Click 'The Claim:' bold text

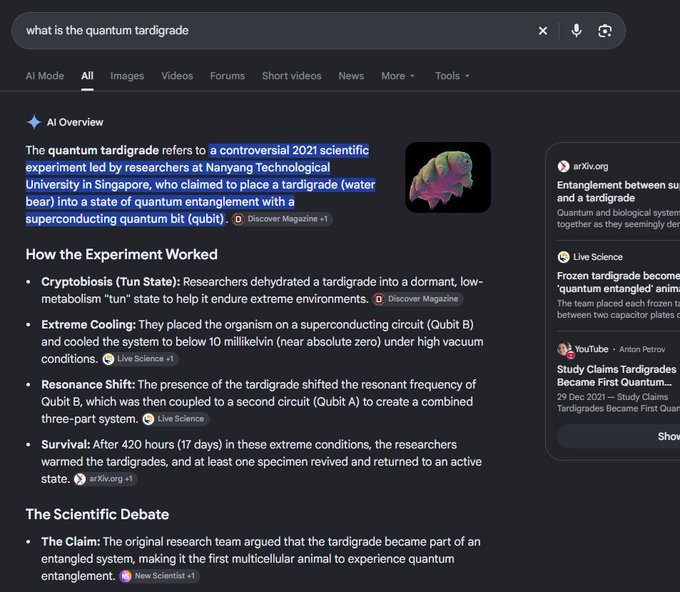(x=71, y=542)
